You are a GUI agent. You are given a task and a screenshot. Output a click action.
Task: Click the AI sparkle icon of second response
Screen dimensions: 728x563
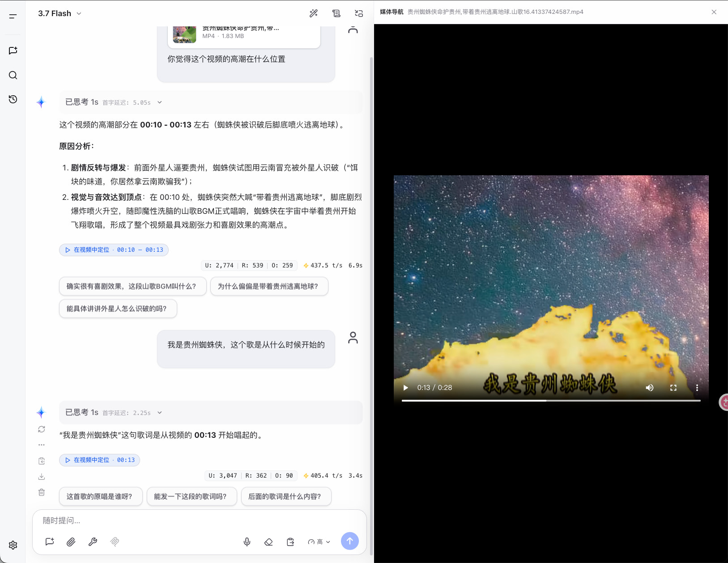[41, 412]
